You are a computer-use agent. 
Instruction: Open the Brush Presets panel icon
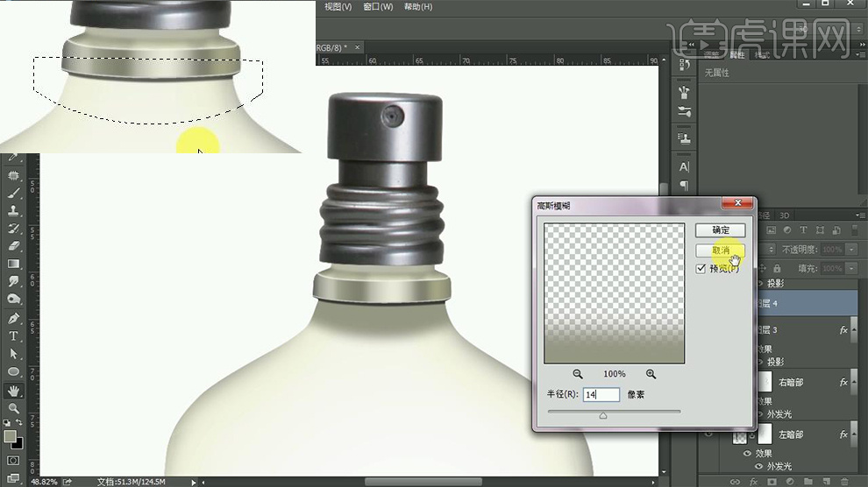pyautogui.click(x=684, y=111)
